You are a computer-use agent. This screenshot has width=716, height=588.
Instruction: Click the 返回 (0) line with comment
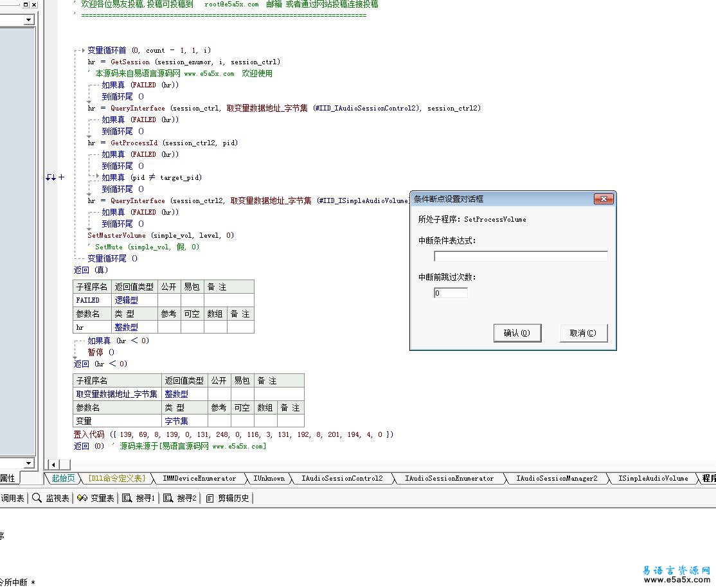click(170, 446)
